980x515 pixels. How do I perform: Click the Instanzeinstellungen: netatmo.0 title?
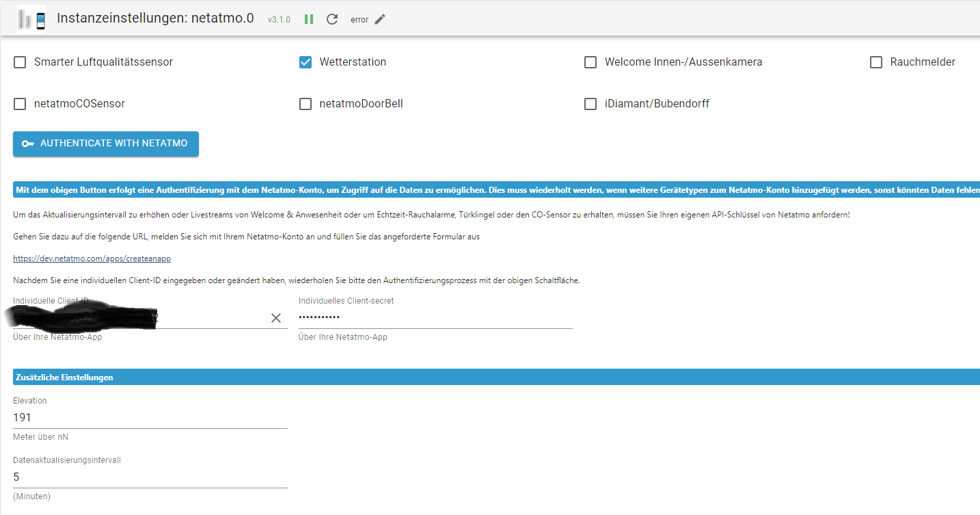pyautogui.click(x=155, y=18)
